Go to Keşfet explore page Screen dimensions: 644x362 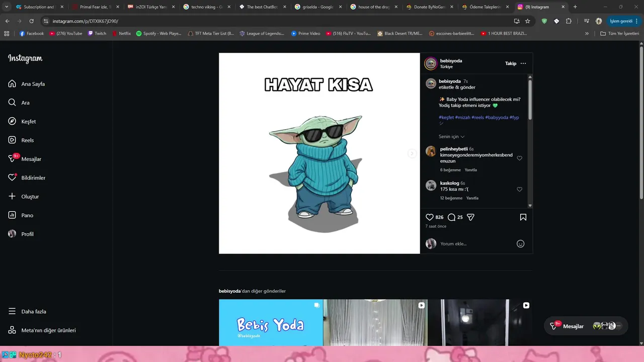click(x=22, y=122)
